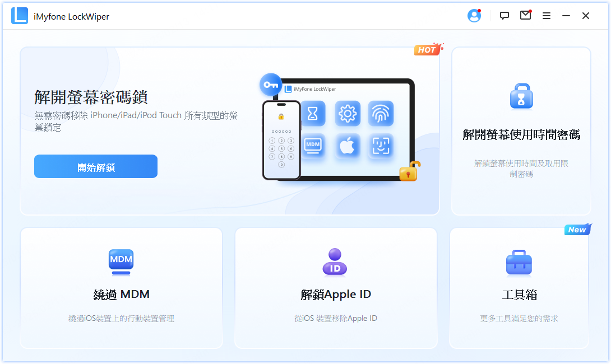The image size is (611, 364).
Task: Click 繞過iOS裝置上的行動裝置管理 description
Action: click(x=121, y=319)
